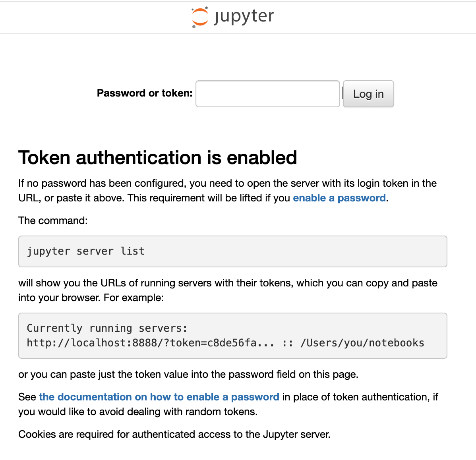Viewport: 476px width, 460px height.
Task: Click 'The command:' text line
Action: (53, 220)
